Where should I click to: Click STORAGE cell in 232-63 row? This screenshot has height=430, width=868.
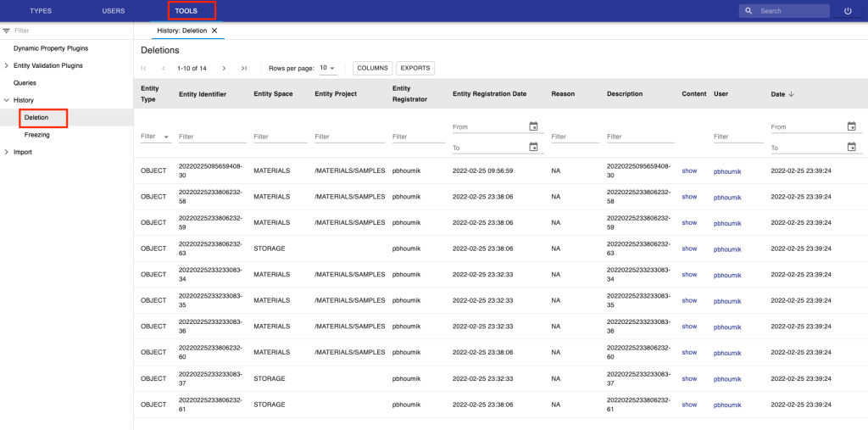click(270, 249)
